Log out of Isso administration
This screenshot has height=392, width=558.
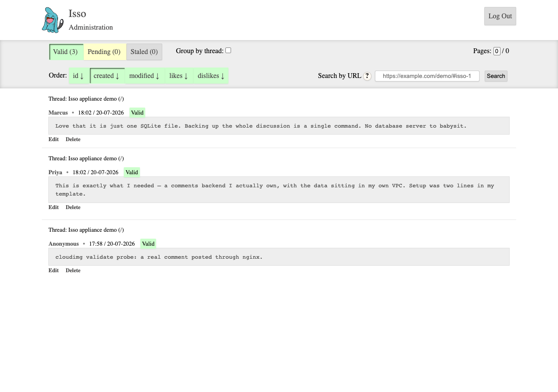coord(500,16)
